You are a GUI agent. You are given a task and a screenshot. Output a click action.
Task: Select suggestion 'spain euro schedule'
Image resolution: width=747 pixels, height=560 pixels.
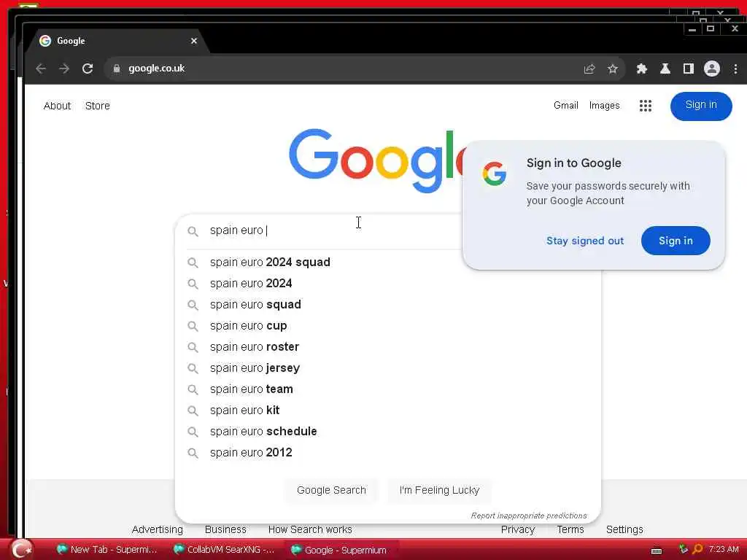(388, 432)
